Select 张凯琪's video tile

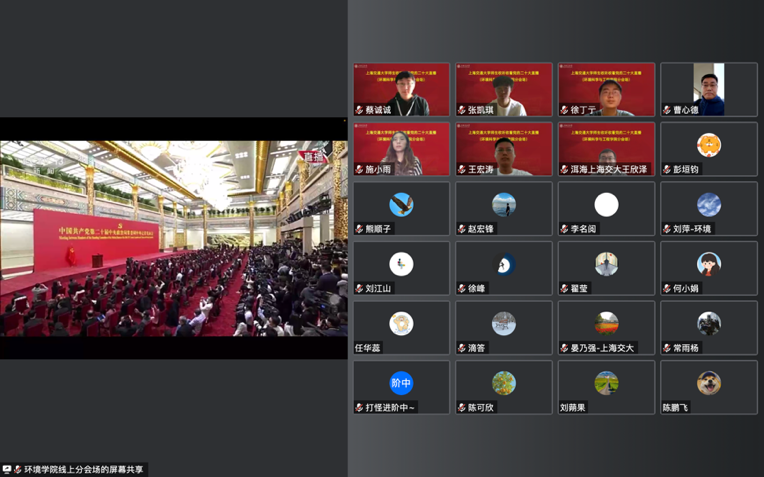[504, 88]
